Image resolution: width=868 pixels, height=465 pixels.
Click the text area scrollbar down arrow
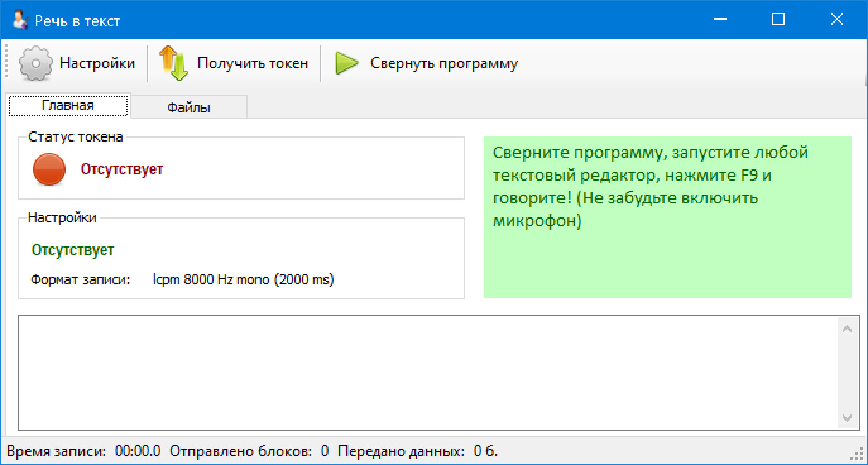(x=847, y=418)
